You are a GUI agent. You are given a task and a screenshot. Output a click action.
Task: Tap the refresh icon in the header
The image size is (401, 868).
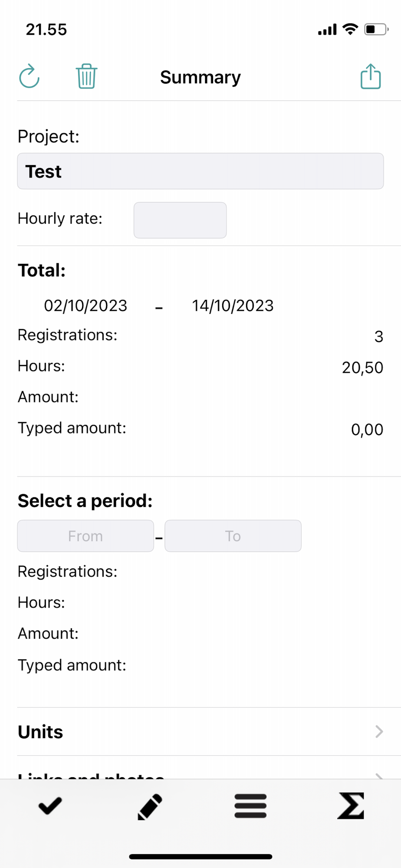click(30, 76)
